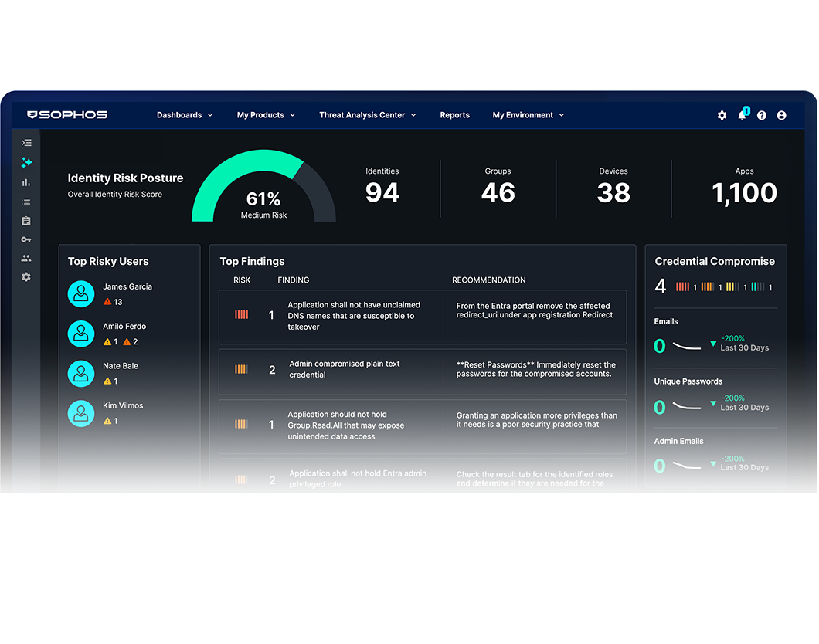Click Amilo Ferdo's orange warning icon
Image resolution: width=819 pixels, height=644 pixels.
coord(127,342)
